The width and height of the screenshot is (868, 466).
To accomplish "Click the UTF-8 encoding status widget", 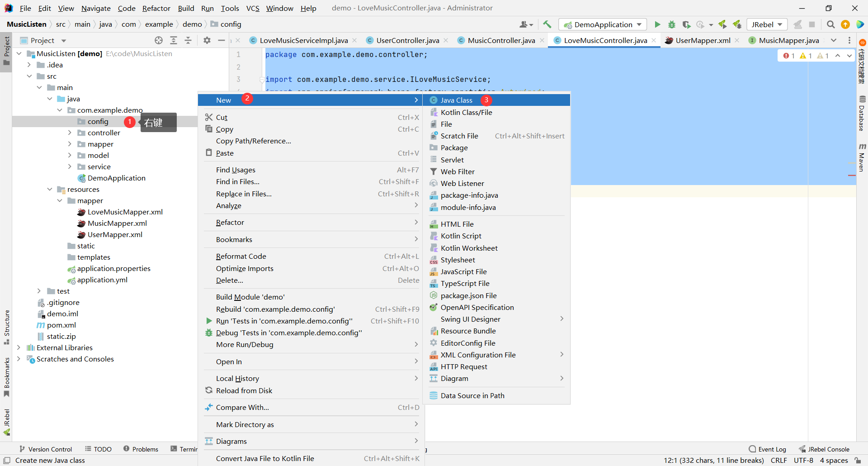I will coord(803,460).
